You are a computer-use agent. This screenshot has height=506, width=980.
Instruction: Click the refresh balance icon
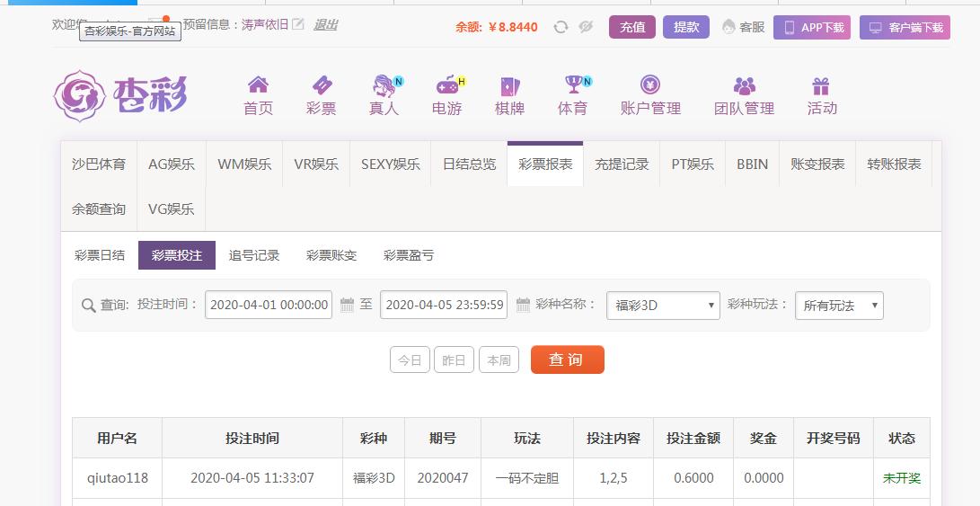[x=561, y=27]
